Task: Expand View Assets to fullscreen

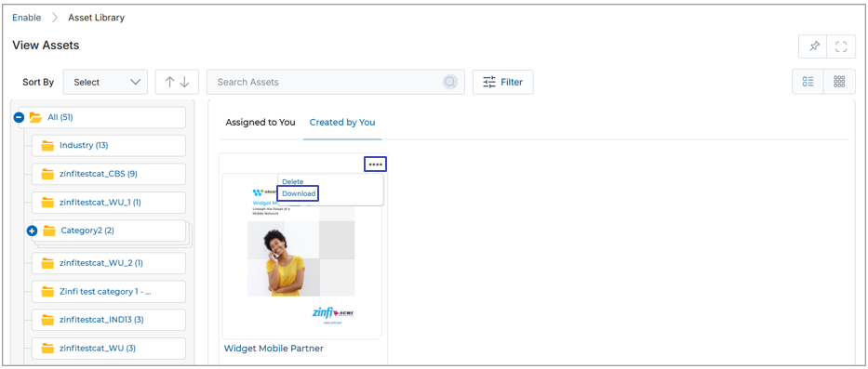Action: (x=841, y=46)
